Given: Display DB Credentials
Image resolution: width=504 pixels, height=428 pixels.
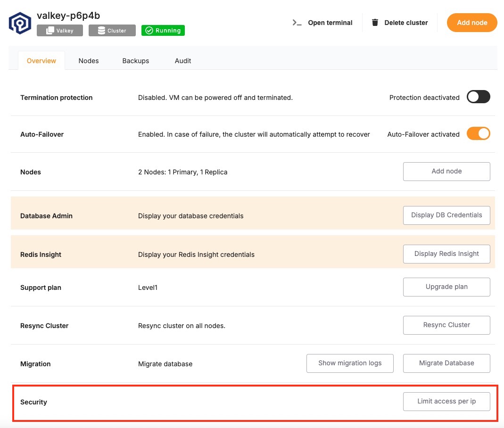Looking at the screenshot, I should (446, 215).
